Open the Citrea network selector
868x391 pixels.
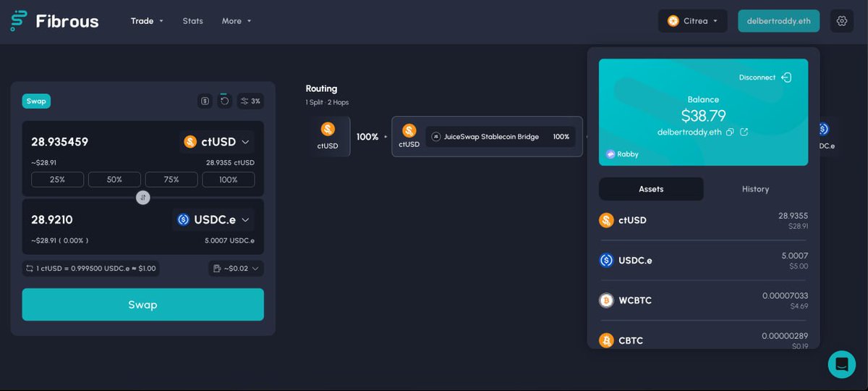pos(692,21)
